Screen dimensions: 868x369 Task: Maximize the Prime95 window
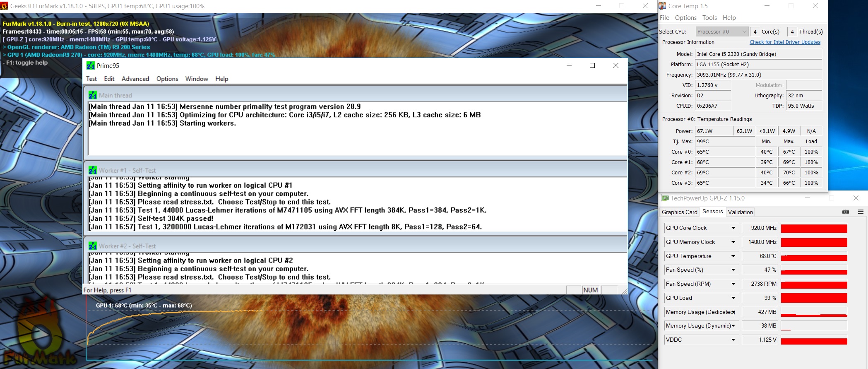pos(592,65)
